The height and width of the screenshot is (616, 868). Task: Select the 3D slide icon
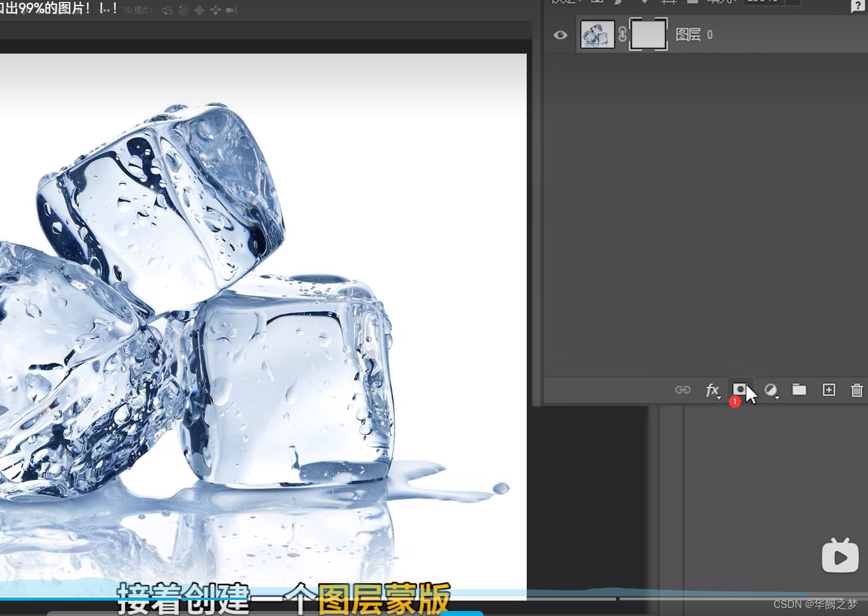click(x=215, y=10)
